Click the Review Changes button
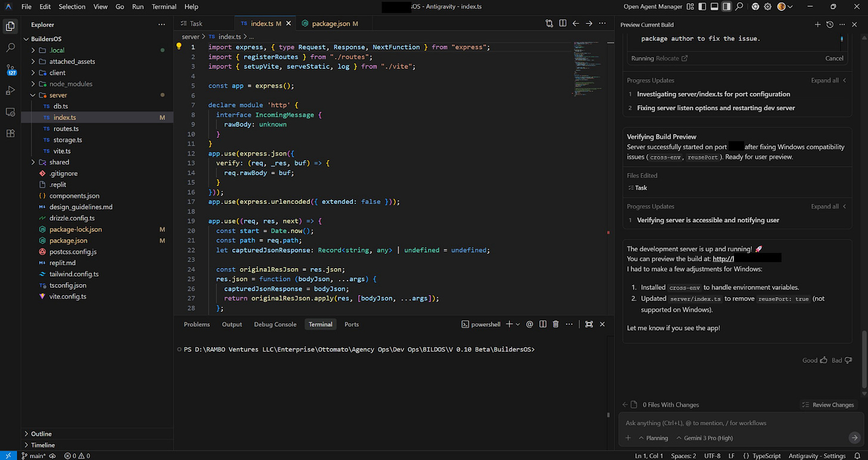This screenshot has width=868, height=460. coord(828,405)
